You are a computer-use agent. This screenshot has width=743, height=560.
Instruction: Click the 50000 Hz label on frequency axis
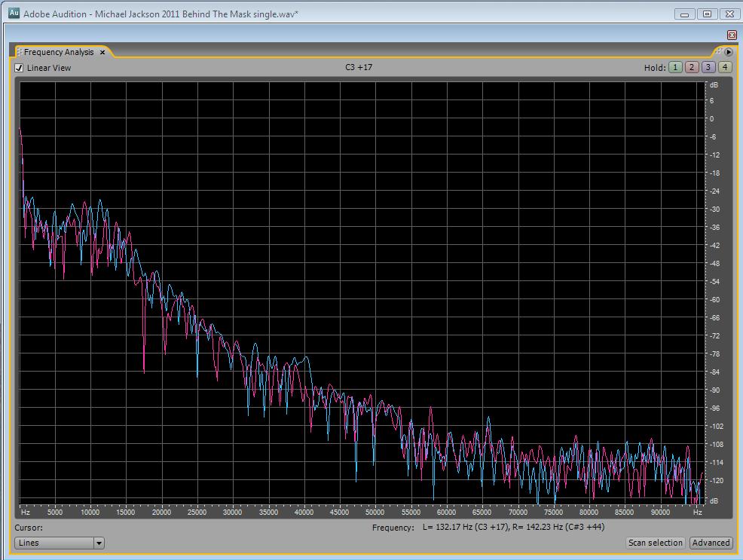click(375, 513)
